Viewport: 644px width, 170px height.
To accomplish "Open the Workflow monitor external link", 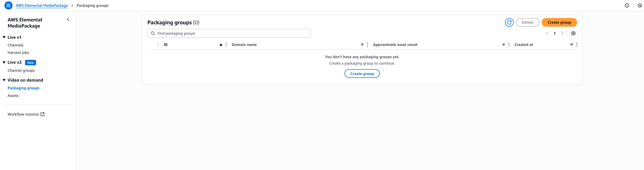I will [26, 114].
